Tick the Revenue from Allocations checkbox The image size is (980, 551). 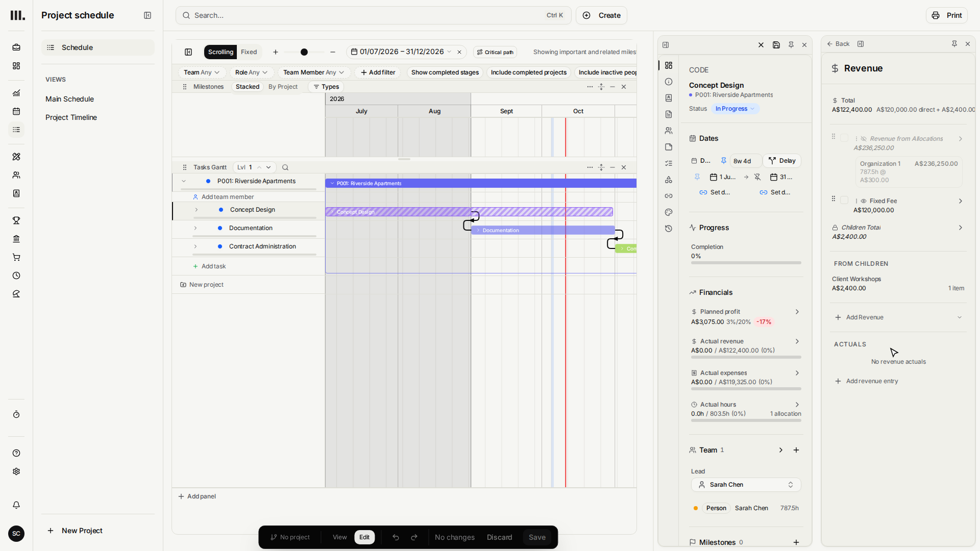(844, 138)
